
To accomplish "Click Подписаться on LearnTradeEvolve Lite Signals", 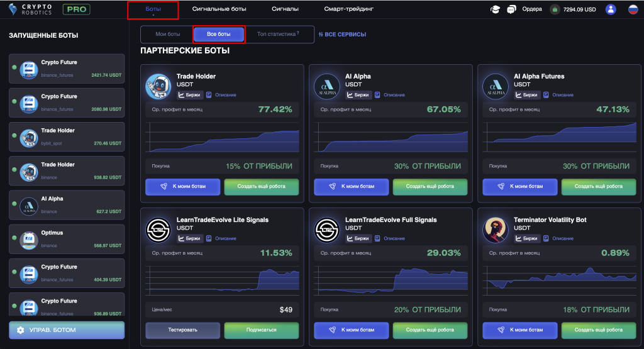I will pyautogui.click(x=261, y=330).
